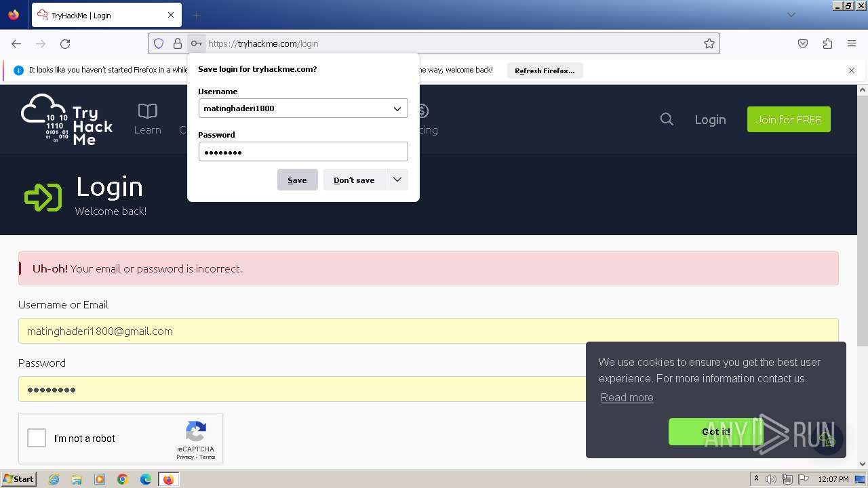
Task: Click the padlock site security icon
Action: point(178,43)
